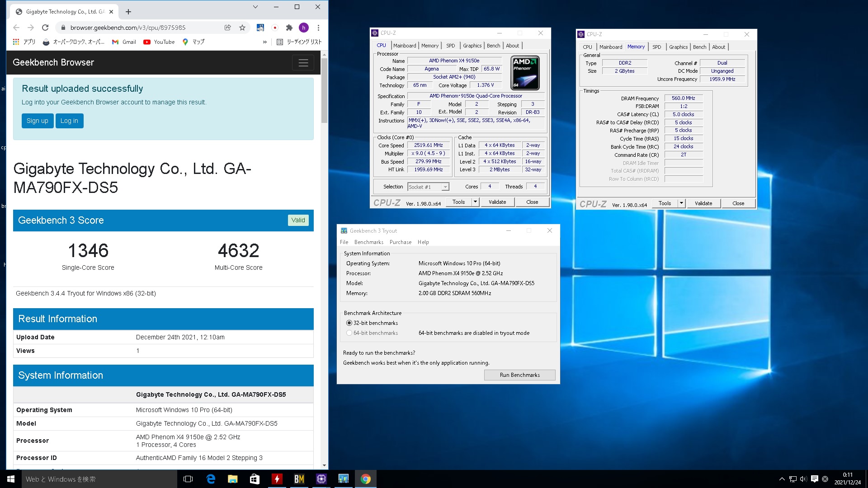Screen dimensions: 868x488
Task: Reload the Geekbench page
Action: 45,28
